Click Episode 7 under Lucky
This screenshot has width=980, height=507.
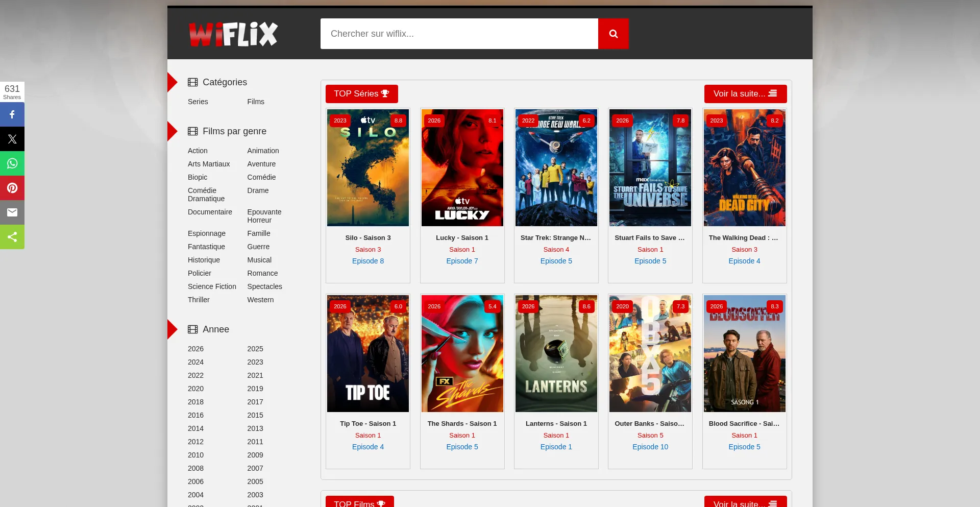(462, 261)
